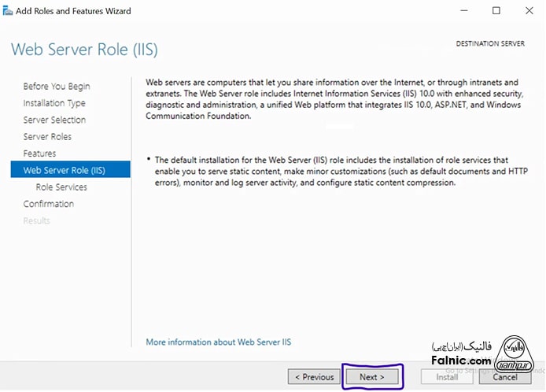Screen dimensions: 546x392
Task: Minimize the Add Roles and Features Wizard
Action: click(461, 11)
